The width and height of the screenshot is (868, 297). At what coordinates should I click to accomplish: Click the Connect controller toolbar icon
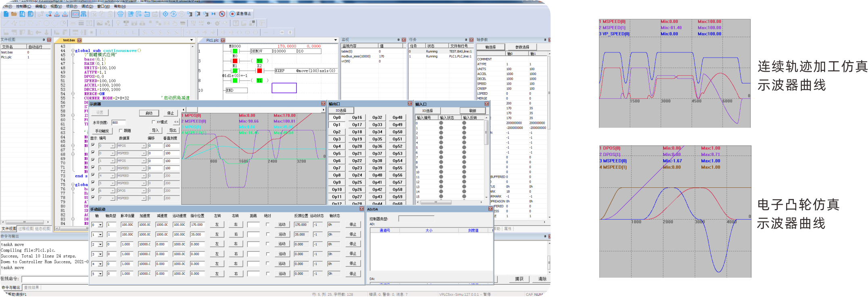[x=41, y=14]
